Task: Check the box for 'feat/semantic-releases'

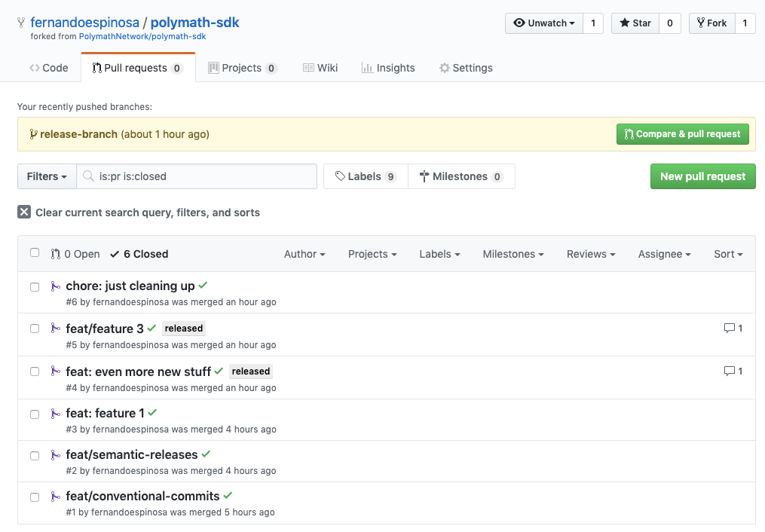Action: point(35,456)
